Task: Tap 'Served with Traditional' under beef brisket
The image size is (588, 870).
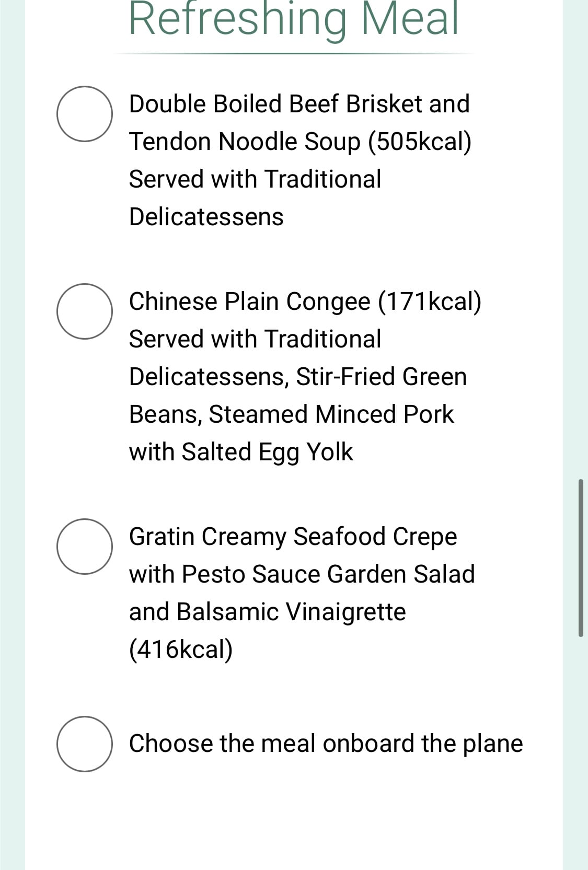Action: pyautogui.click(x=255, y=179)
